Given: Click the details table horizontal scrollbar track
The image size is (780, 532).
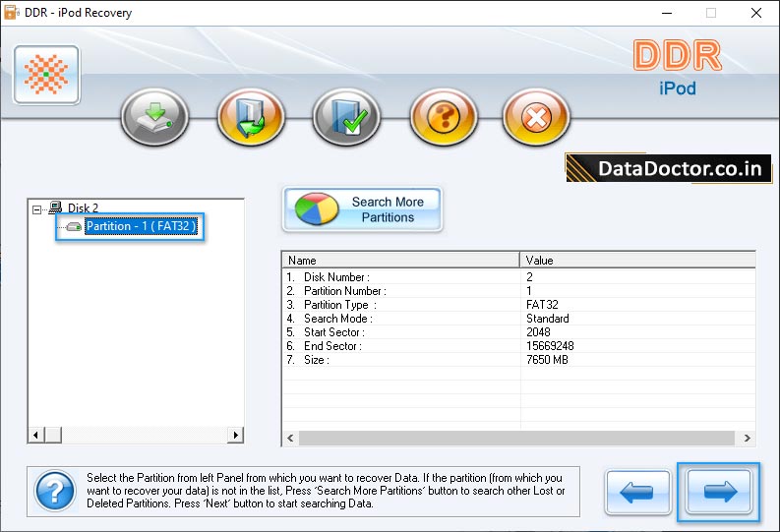Looking at the screenshot, I should (x=516, y=438).
